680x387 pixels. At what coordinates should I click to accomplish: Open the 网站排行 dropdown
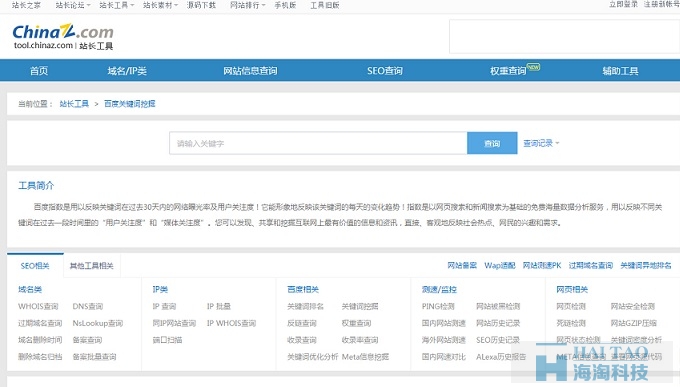(x=248, y=5)
